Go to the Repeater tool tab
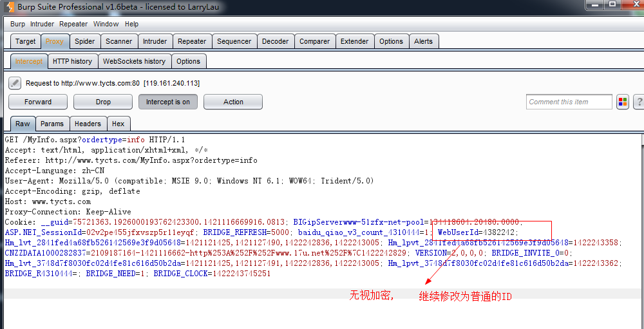Image resolution: width=644 pixels, height=329 pixels. coord(192,41)
